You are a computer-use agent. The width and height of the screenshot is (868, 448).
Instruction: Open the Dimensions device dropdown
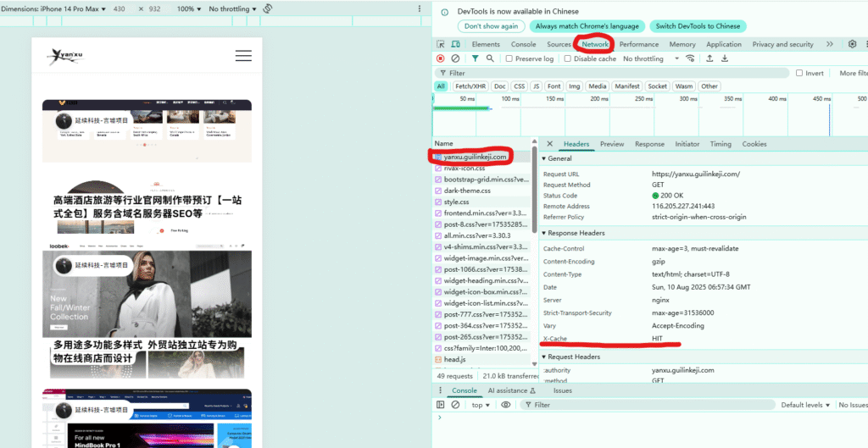(53, 8)
